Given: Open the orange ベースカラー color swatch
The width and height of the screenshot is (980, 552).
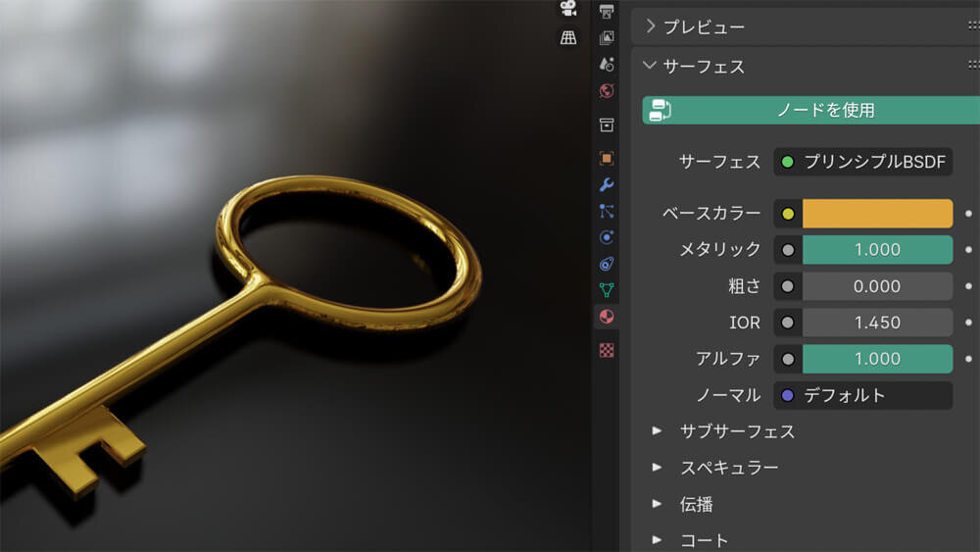Looking at the screenshot, I should (x=877, y=214).
